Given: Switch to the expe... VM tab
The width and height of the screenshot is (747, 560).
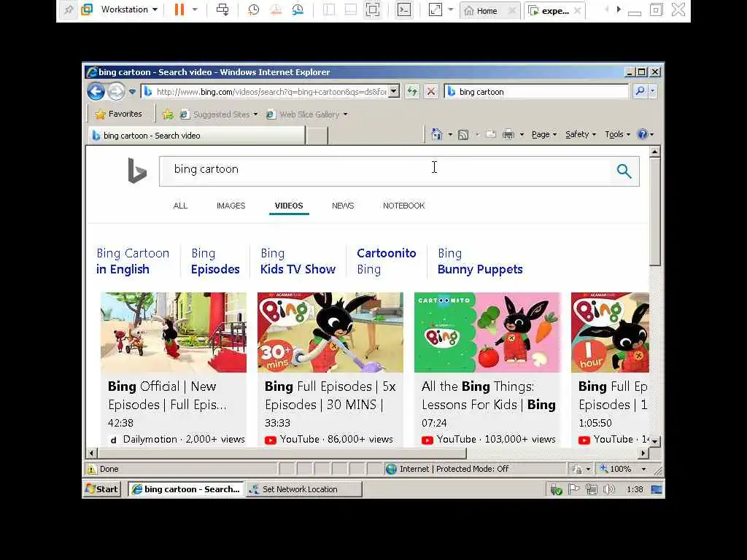Looking at the screenshot, I should point(554,10).
